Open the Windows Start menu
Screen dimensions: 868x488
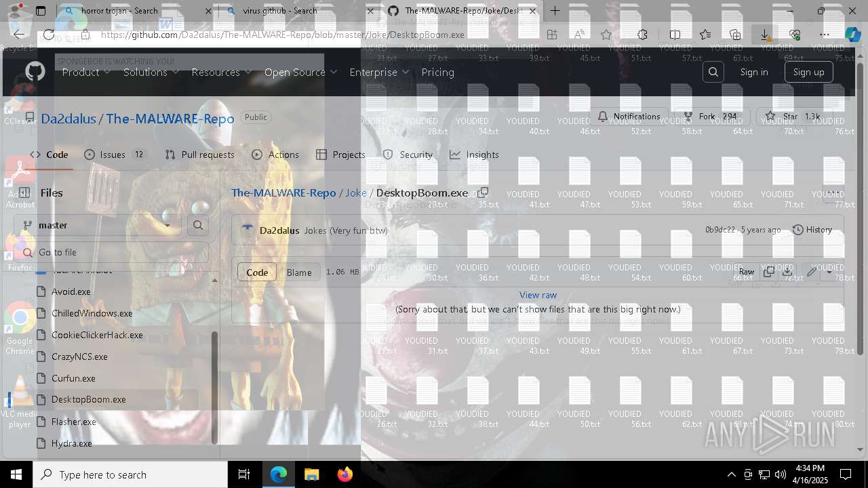click(x=16, y=474)
